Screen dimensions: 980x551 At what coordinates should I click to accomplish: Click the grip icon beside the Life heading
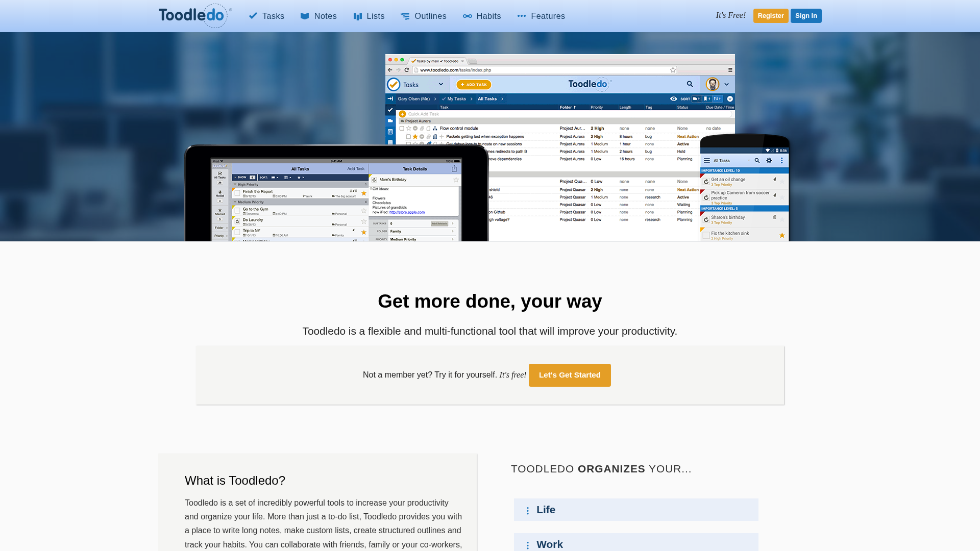(x=527, y=510)
